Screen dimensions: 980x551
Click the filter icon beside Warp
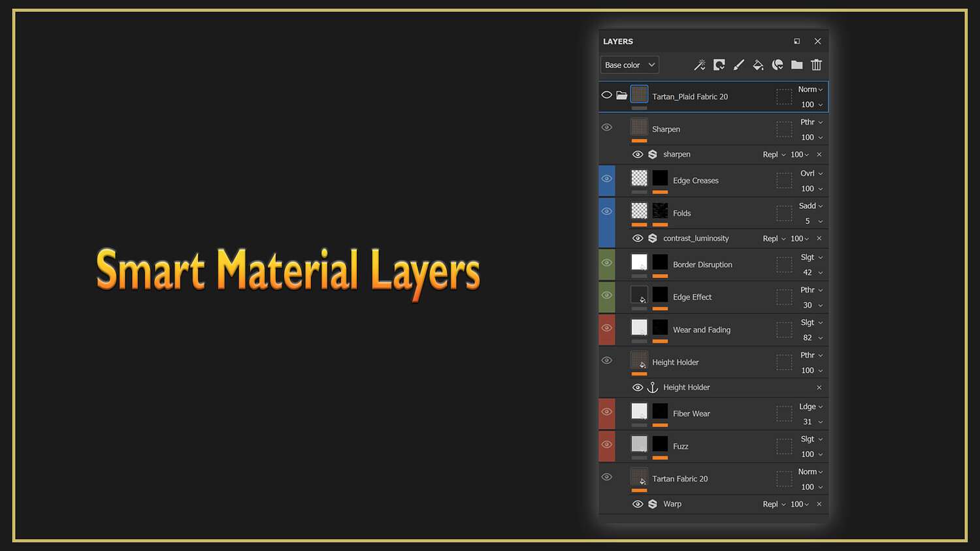pyautogui.click(x=652, y=504)
